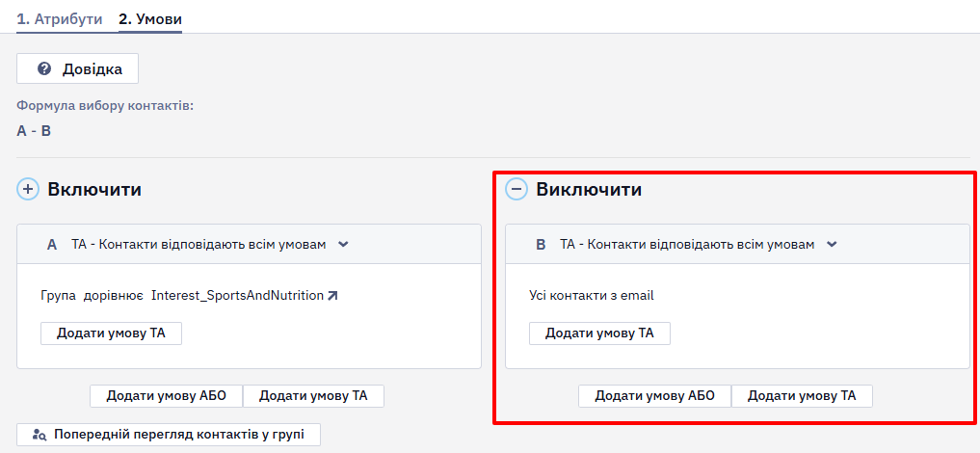
Task: Select the Interest_SportsAndNutrition group link
Action: click(x=237, y=296)
